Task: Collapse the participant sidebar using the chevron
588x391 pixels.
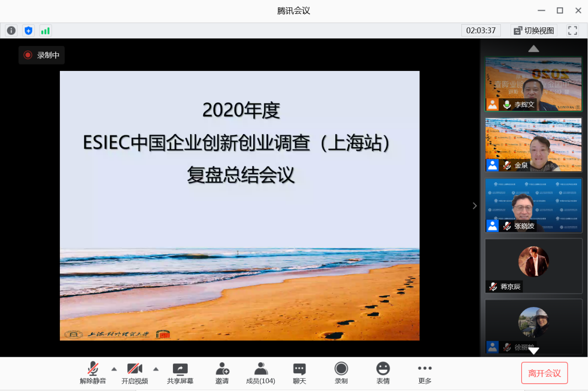Action: click(x=474, y=205)
